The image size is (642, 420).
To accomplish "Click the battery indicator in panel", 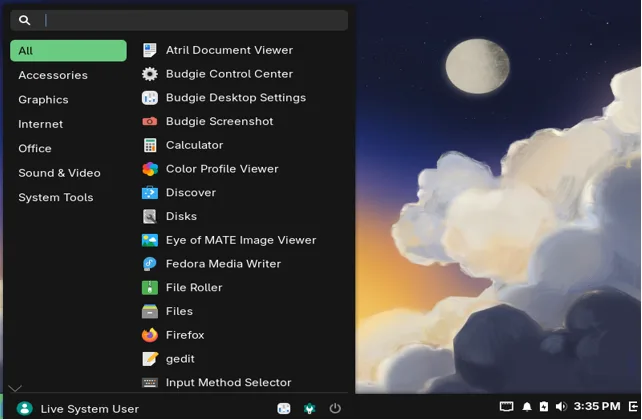I will click(543, 406).
